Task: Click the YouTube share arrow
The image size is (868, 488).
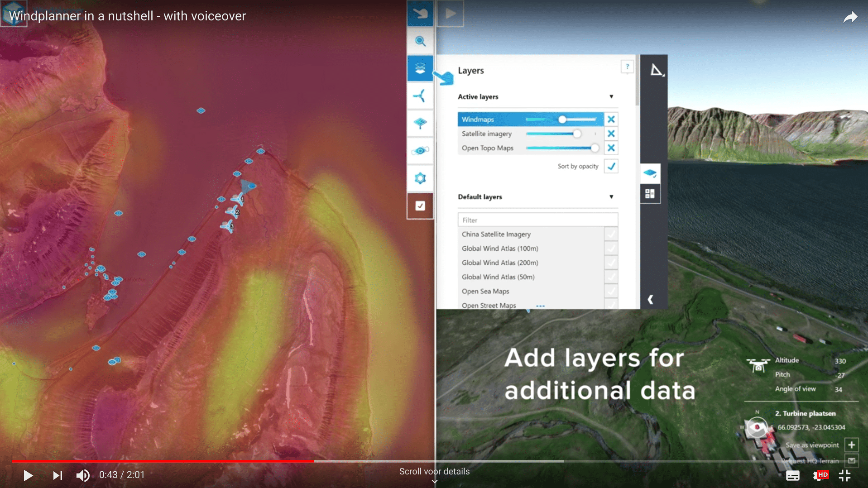Action: (x=850, y=18)
